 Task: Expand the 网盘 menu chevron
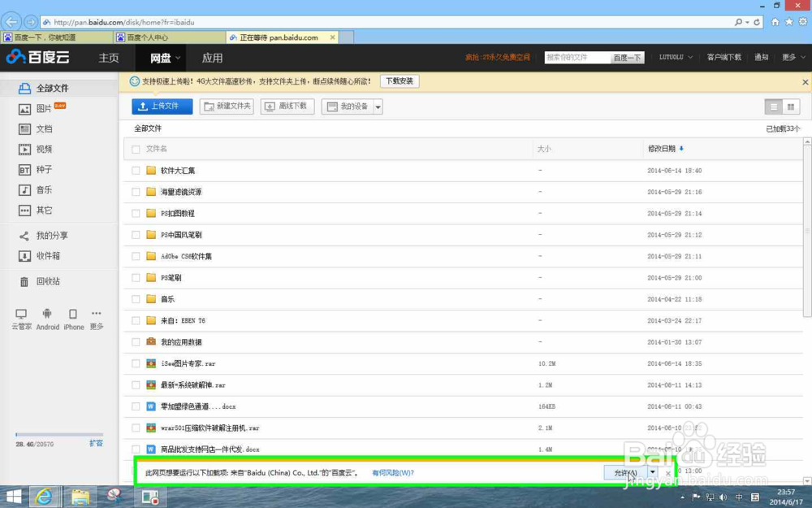point(178,58)
